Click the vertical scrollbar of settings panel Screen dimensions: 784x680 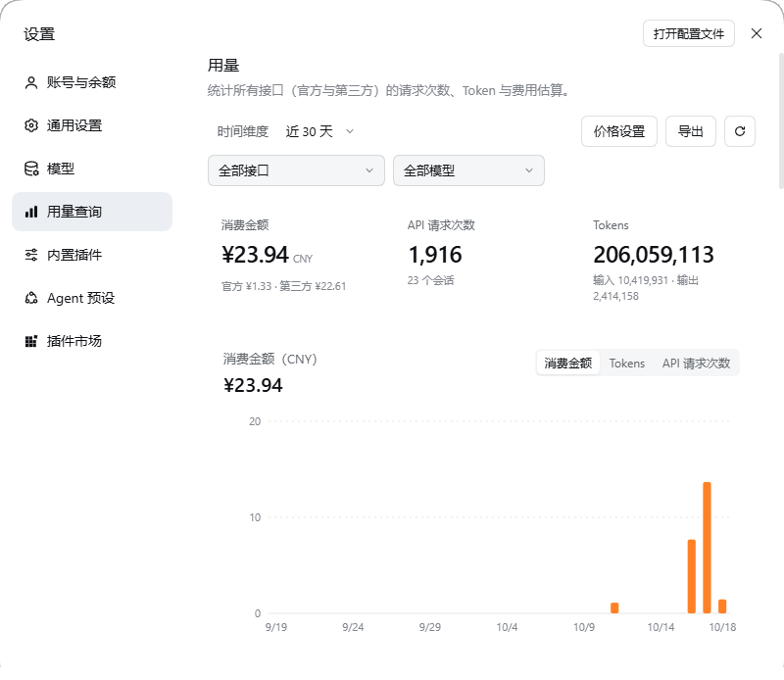(780, 120)
